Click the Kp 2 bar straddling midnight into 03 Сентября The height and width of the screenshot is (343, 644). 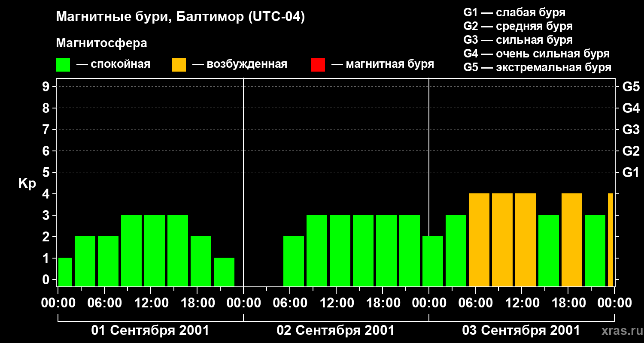coord(433,261)
